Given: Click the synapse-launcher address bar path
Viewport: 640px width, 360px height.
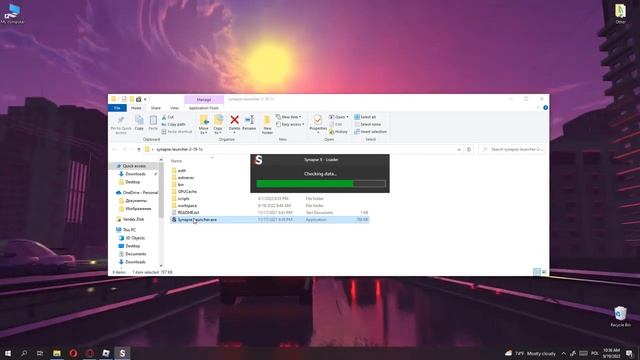Looking at the screenshot, I should coord(179,150).
